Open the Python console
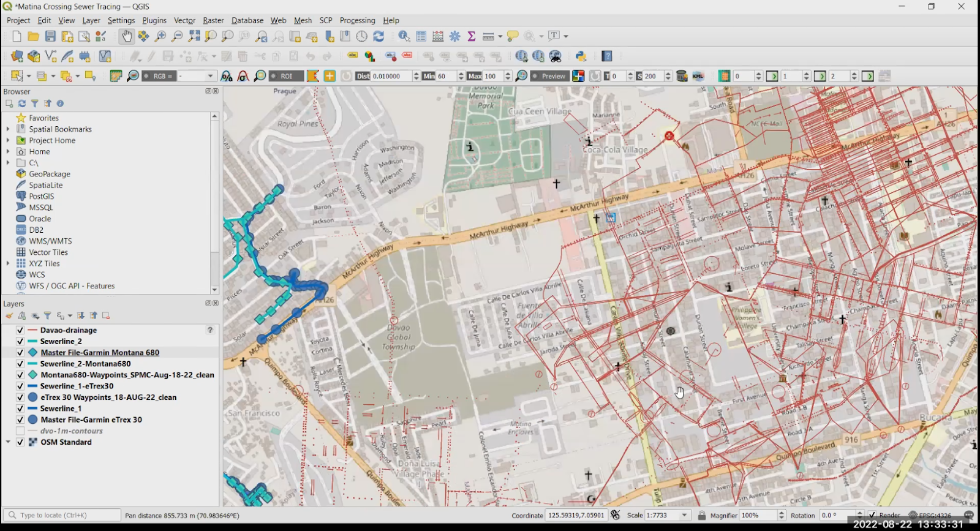Viewport: 980px width, 531px height. point(581,56)
